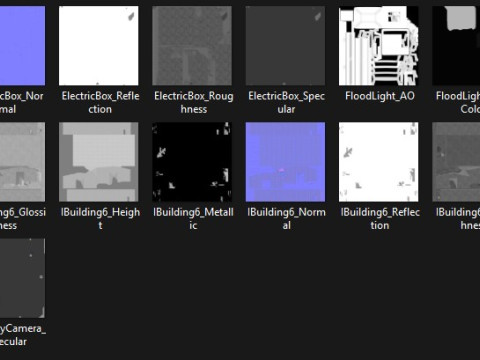This screenshot has height=360, width=480.
Task: Select the ElectricBox_Specular texture thumbnail
Action: tap(285, 46)
